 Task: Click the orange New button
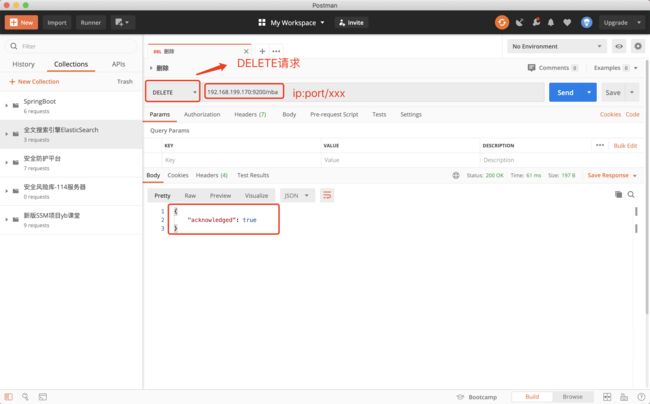pos(21,22)
